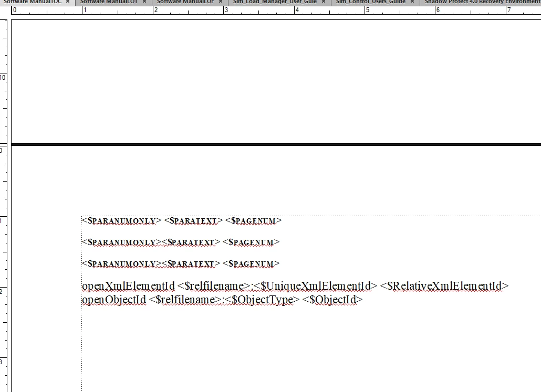Close the Sim_Control_Users_Guide tab

(412, 2)
